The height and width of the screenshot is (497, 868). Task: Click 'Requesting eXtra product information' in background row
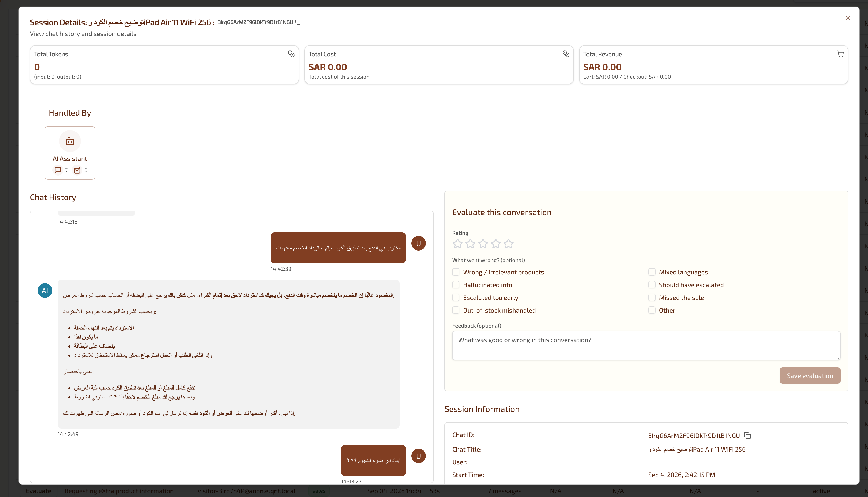coord(119,491)
